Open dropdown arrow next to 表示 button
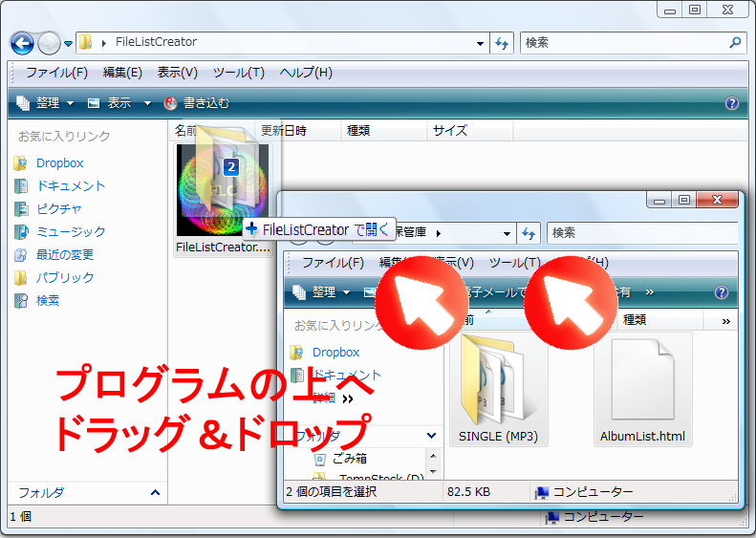The image size is (756, 538). (147, 103)
